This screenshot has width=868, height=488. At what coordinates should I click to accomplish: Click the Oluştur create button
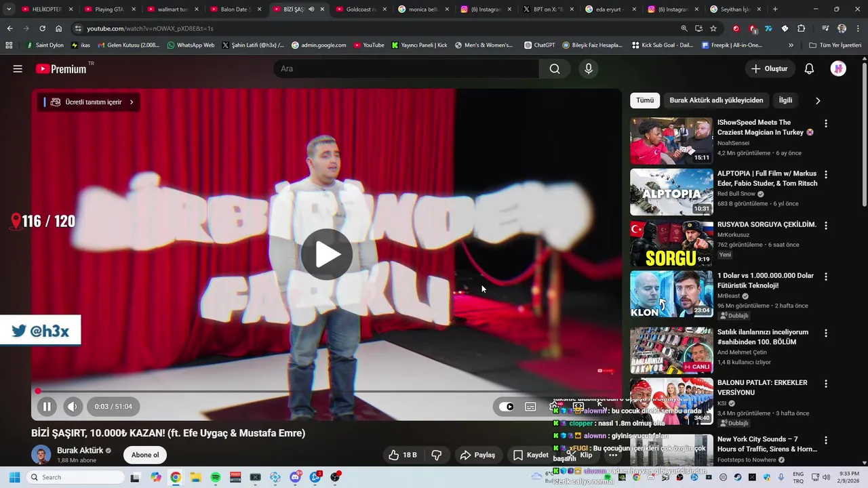click(769, 68)
